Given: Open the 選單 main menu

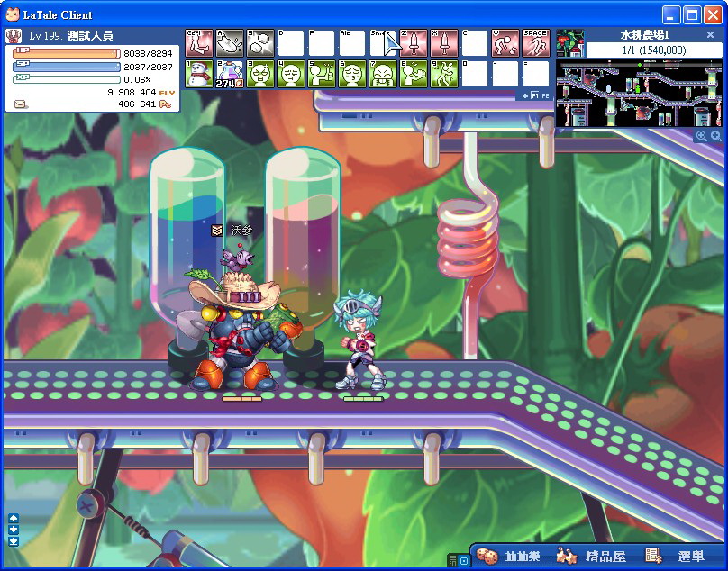Looking at the screenshot, I should (x=677, y=557).
